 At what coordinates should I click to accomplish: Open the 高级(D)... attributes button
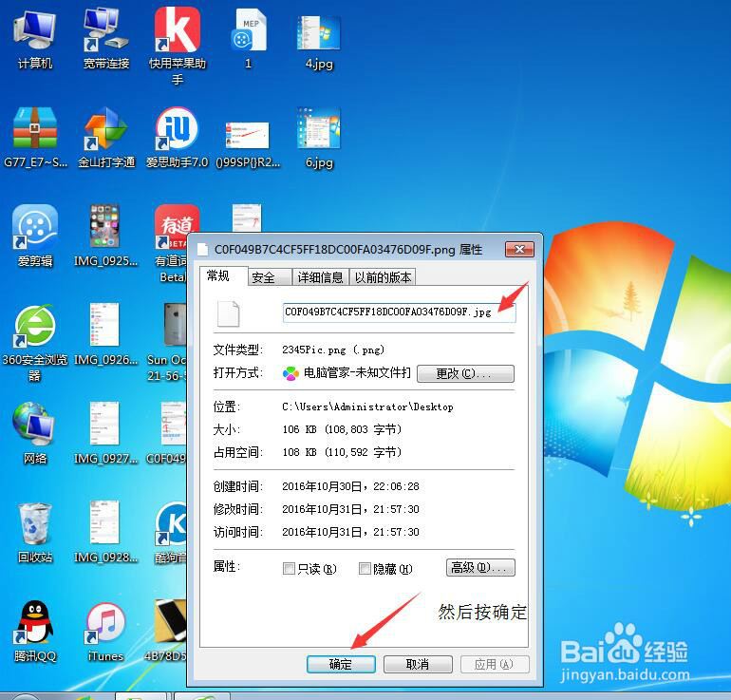click(x=480, y=568)
